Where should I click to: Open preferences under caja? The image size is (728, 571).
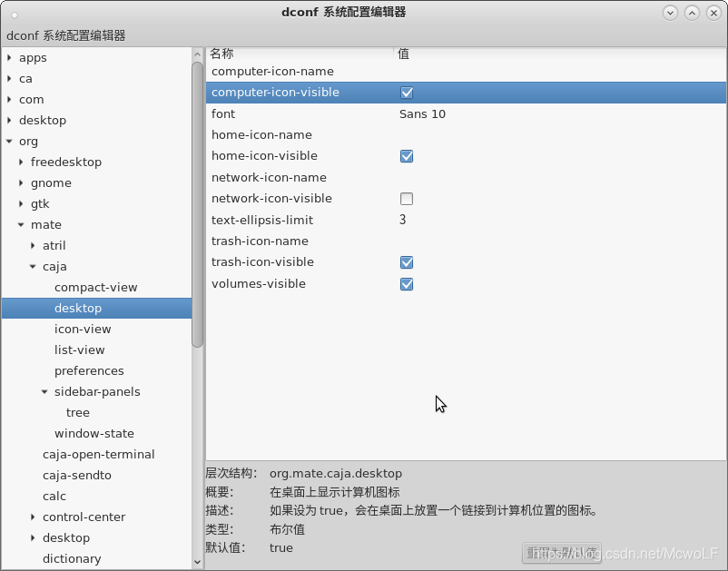point(89,371)
